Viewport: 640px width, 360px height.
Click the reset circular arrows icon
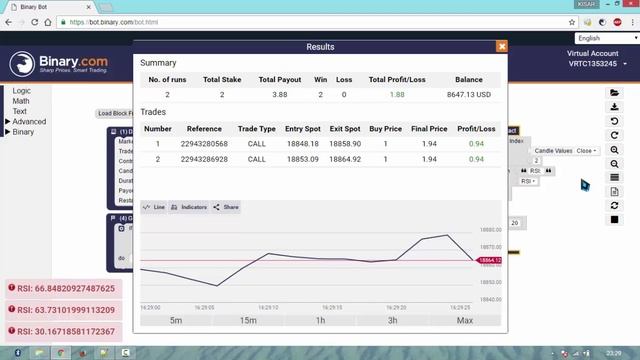[614, 205]
